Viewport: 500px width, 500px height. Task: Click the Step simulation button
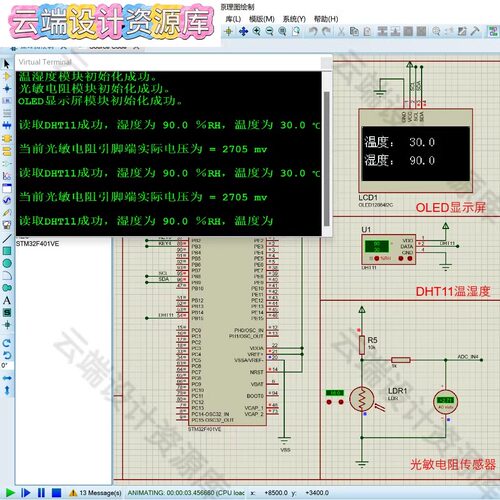pos(25,493)
